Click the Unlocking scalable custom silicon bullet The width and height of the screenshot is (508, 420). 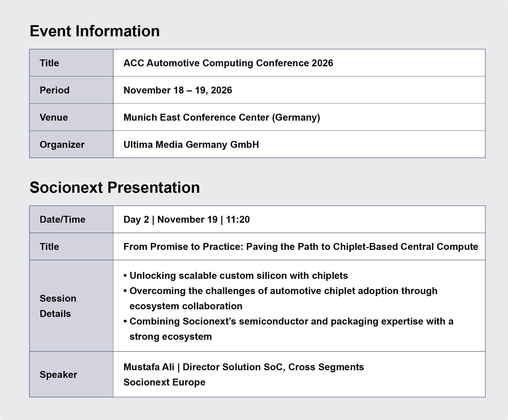236,276
